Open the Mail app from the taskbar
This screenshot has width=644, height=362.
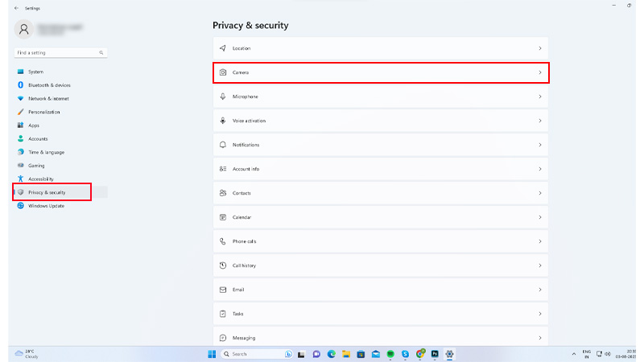coord(375,354)
